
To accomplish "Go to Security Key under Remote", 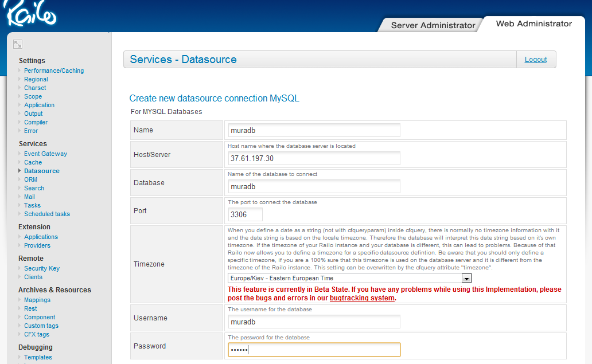I will pos(41,268).
